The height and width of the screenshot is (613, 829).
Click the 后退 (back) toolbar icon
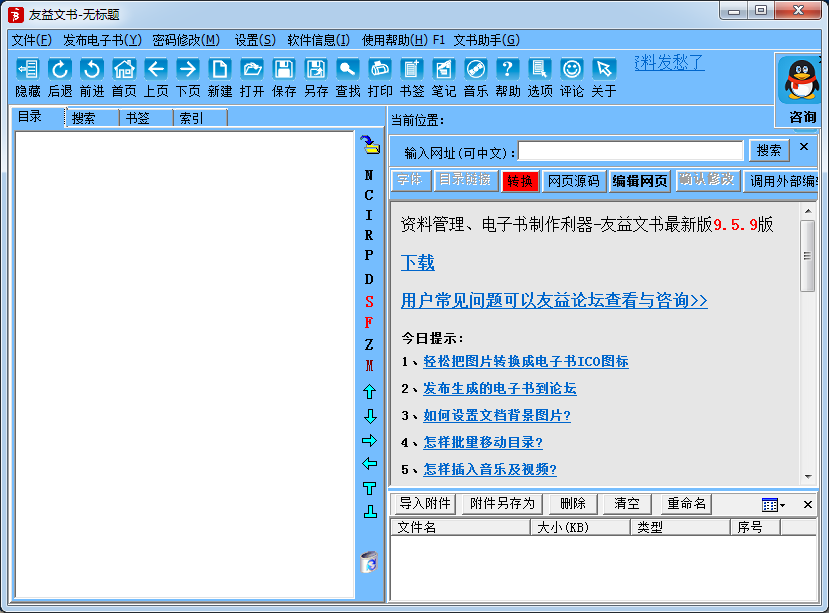(60, 69)
